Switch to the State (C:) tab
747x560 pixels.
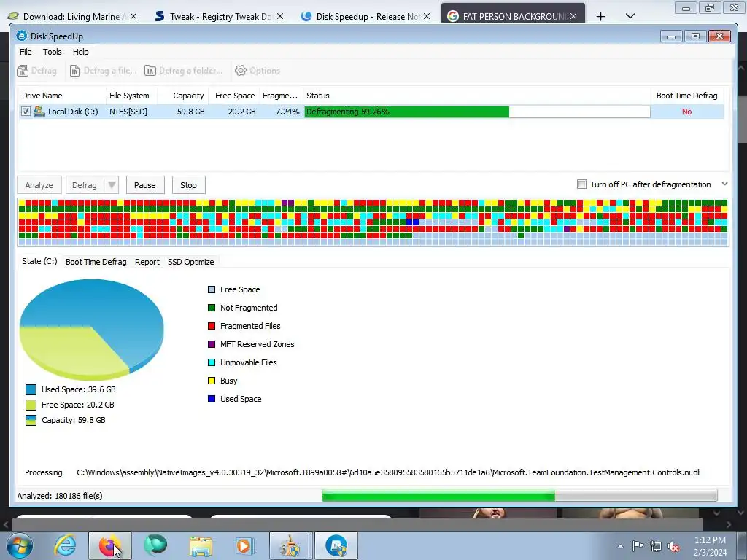(x=39, y=262)
